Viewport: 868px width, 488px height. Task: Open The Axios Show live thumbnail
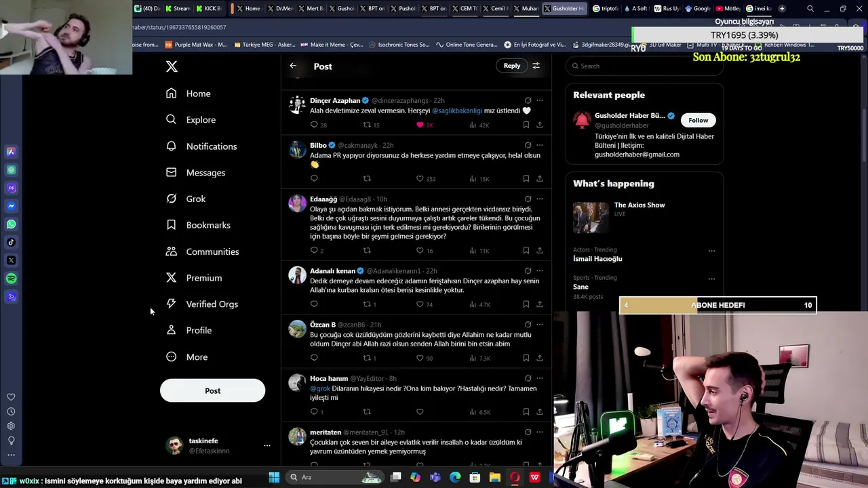(x=591, y=218)
